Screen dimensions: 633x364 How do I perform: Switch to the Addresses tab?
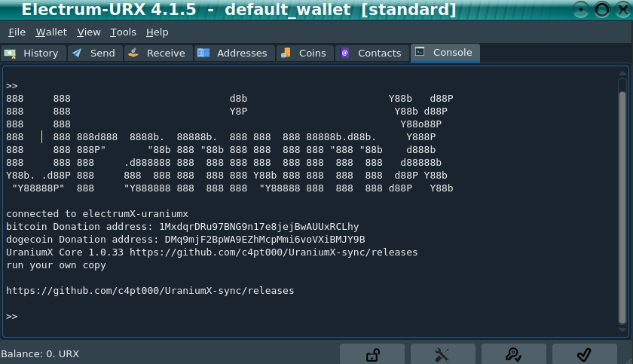pos(234,54)
